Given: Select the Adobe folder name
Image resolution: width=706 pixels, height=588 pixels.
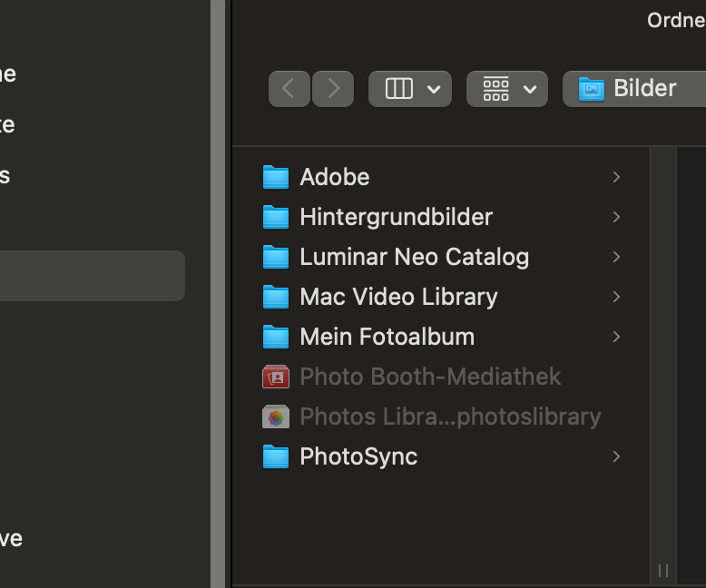Looking at the screenshot, I should 335,177.
